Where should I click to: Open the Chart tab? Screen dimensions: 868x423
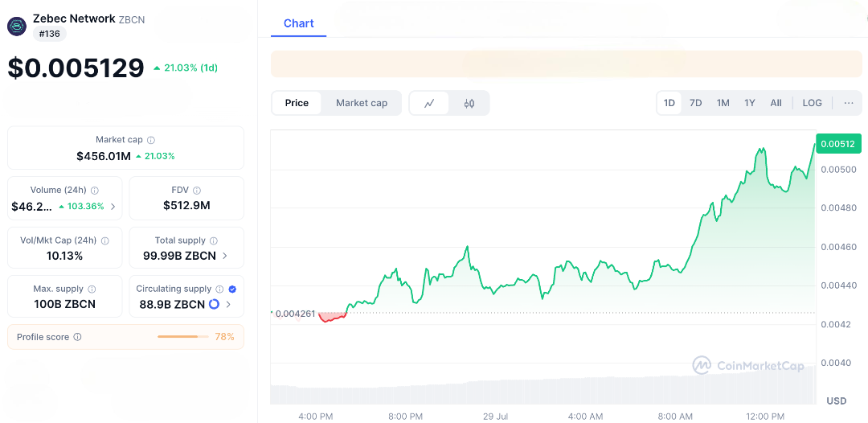coord(298,23)
